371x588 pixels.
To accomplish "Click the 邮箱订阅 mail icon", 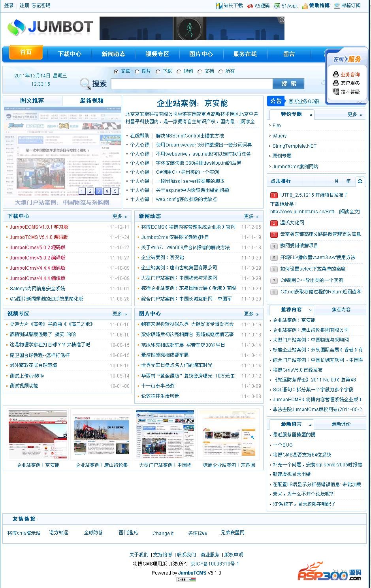I will click(337, 6).
